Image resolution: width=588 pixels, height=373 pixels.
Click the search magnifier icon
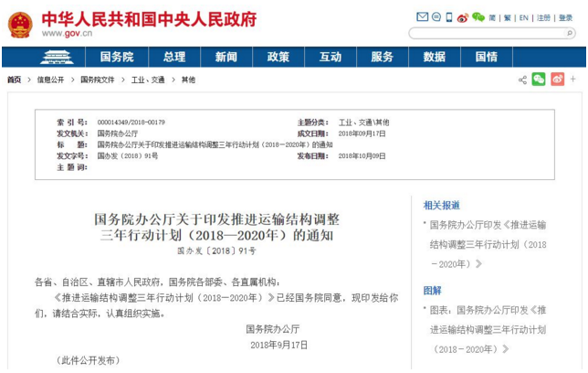pyautogui.click(x=569, y=33)
